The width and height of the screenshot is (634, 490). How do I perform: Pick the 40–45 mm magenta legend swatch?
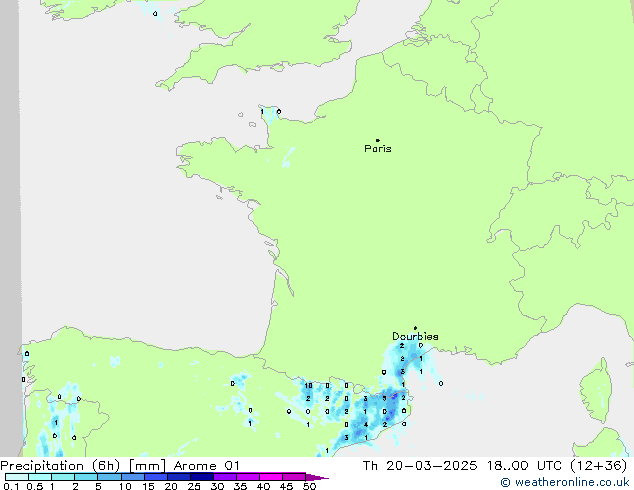coord(271,477)
